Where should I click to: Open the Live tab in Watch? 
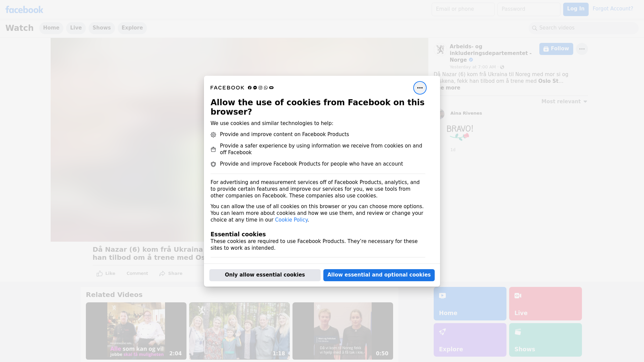click(76, 28)
